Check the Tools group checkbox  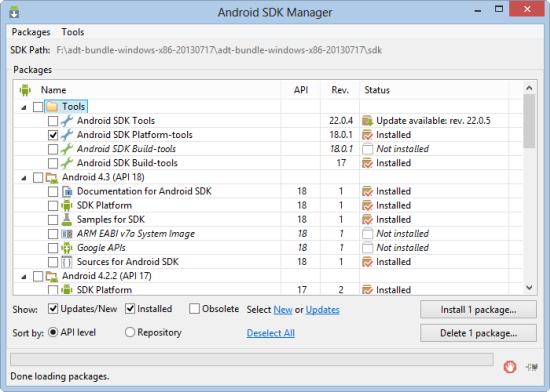click(x=38, y=107)
